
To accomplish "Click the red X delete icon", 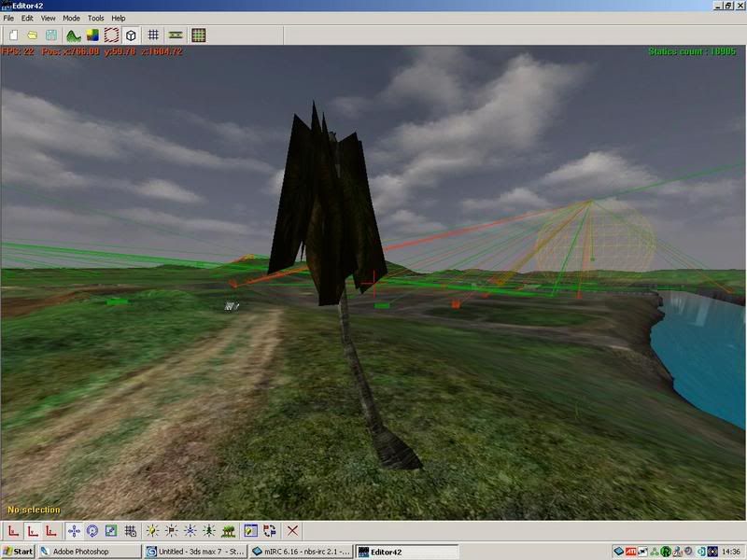I will pyautogui.click(x=292, y=530).
